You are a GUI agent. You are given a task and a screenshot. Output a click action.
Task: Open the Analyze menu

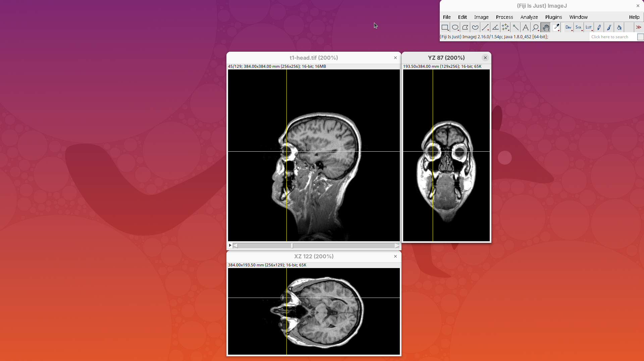tap(529, 17)
